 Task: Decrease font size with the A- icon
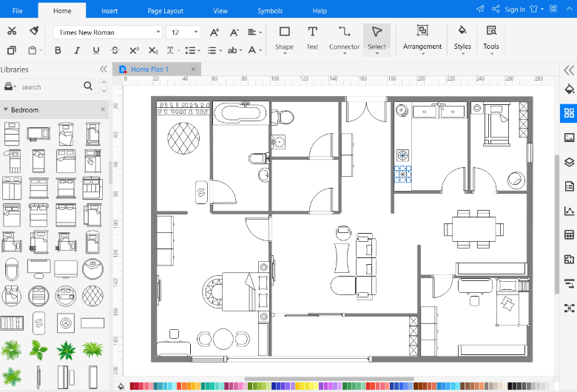(234, 33)
